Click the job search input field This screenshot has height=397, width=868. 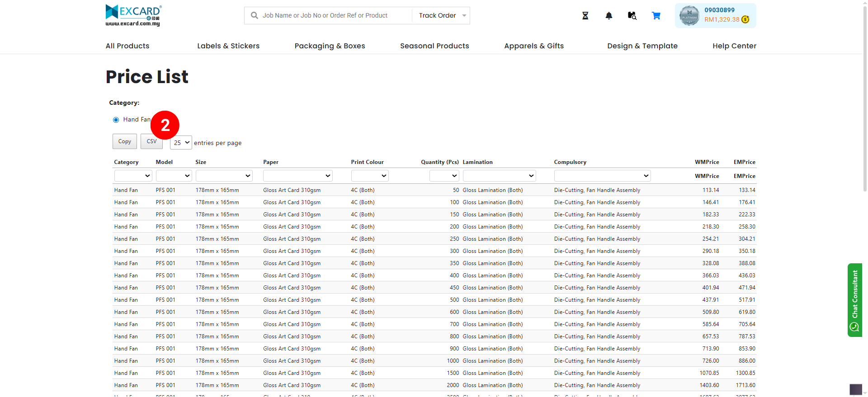(335, 15)
